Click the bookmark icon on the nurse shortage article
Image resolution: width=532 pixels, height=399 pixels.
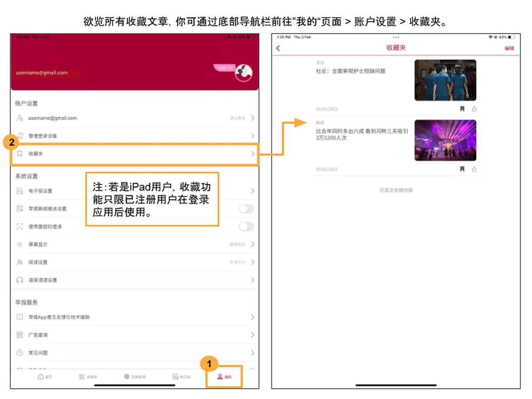(x=462, y=109)
